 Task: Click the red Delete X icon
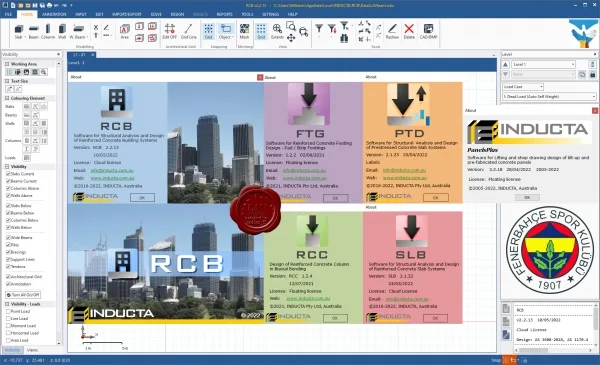coord(409,31)
